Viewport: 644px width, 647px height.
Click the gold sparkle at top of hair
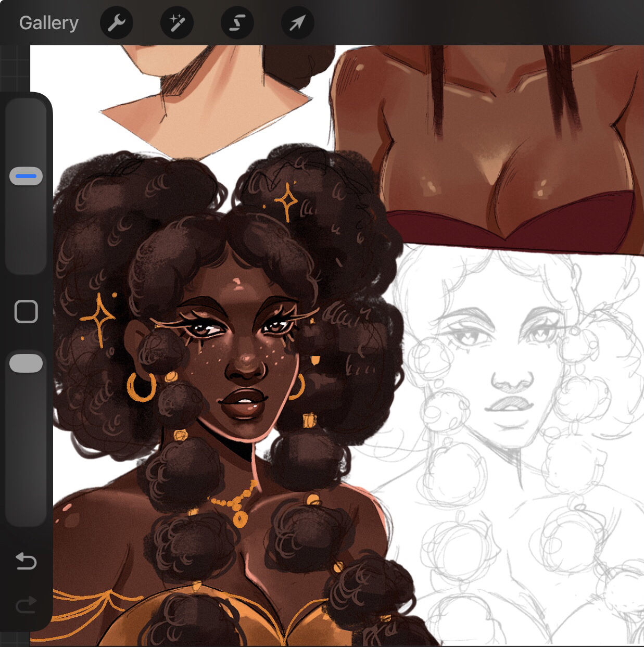click(x=286, y=201)
